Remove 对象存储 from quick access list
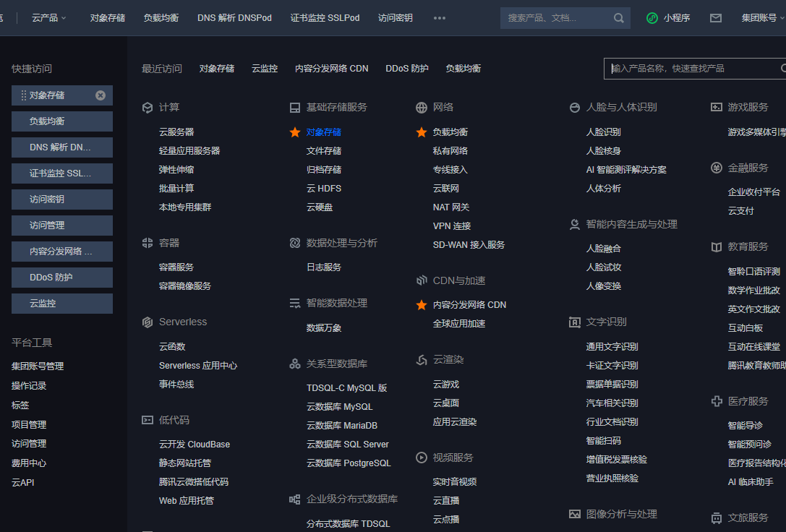The width and height of the screenshot is (786, 532). tap(101, 95)
